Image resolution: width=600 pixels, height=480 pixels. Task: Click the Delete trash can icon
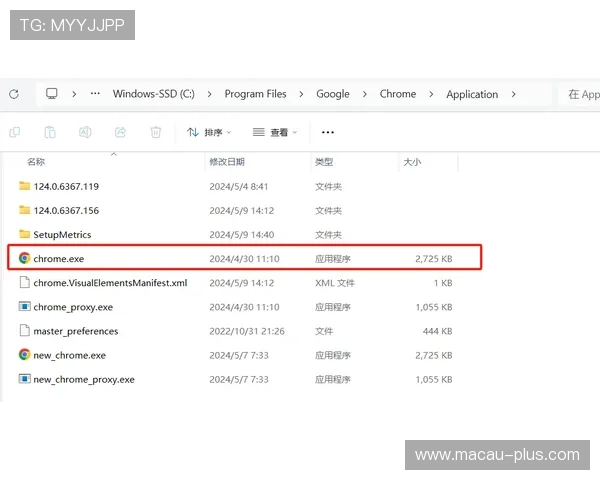[156, 132]
